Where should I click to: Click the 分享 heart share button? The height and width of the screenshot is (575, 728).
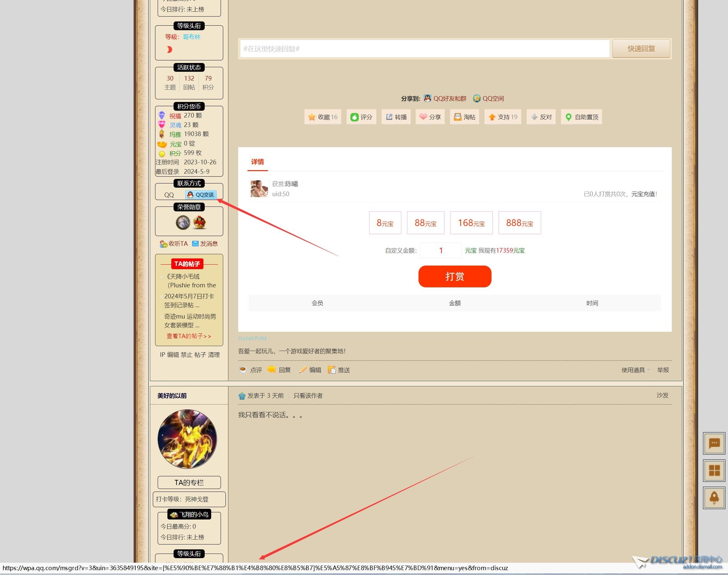[x=430, y=117]
